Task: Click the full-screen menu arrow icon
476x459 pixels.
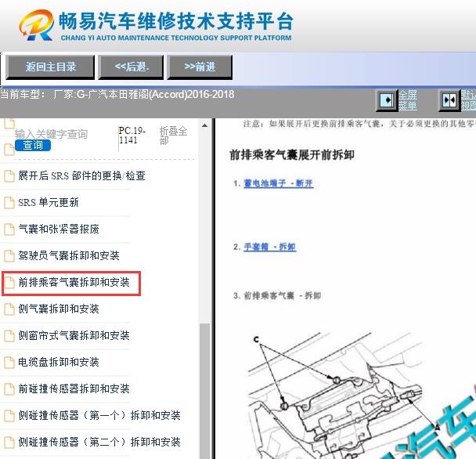Action: click(387, 100)
